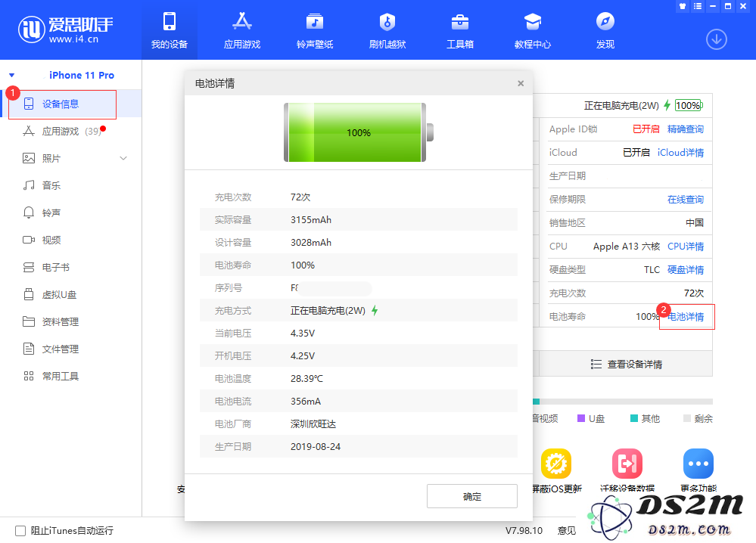Select the 设计容量 value 3028mAh

(311, 242)
